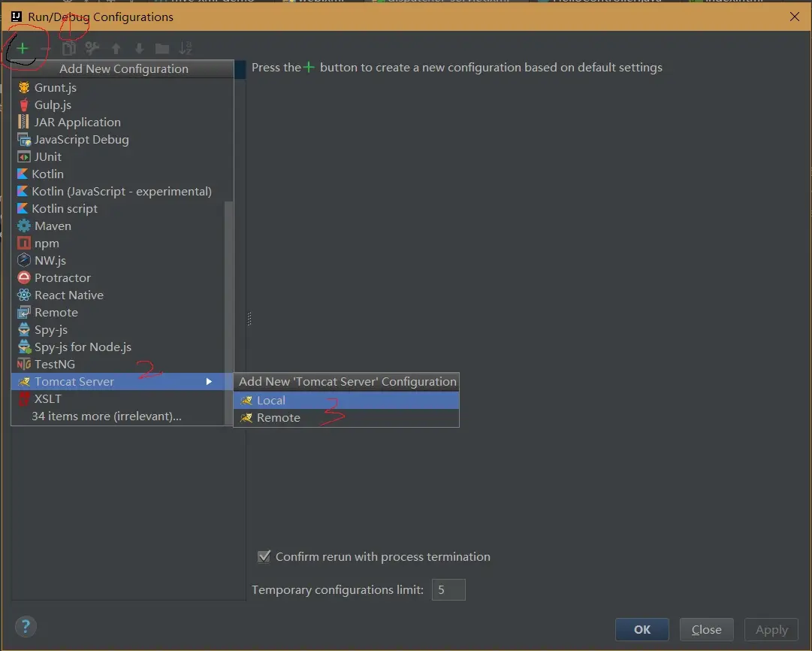Click the Tomcat icon beside the submenu Remote entry

pyautogui.click(x=246, y=417)
